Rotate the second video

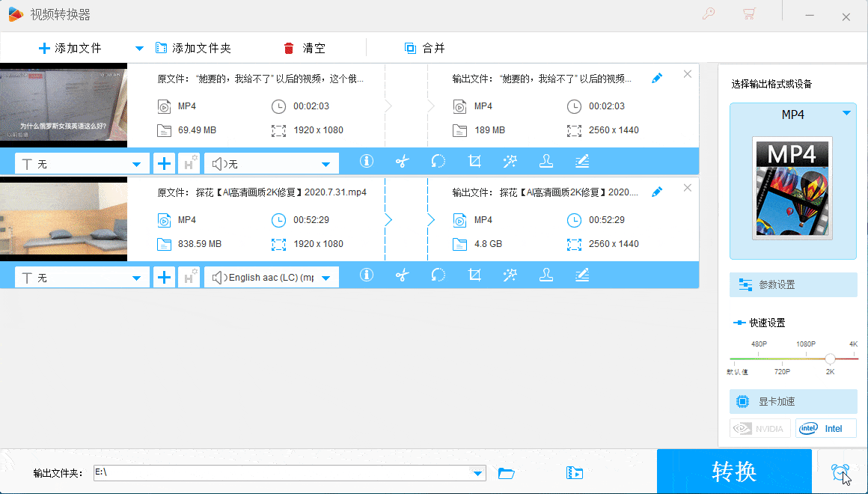pos(438,276)
